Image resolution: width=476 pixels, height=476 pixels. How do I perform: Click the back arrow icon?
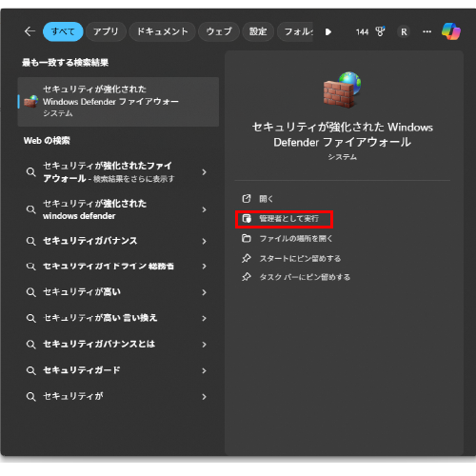pos(30,31)
